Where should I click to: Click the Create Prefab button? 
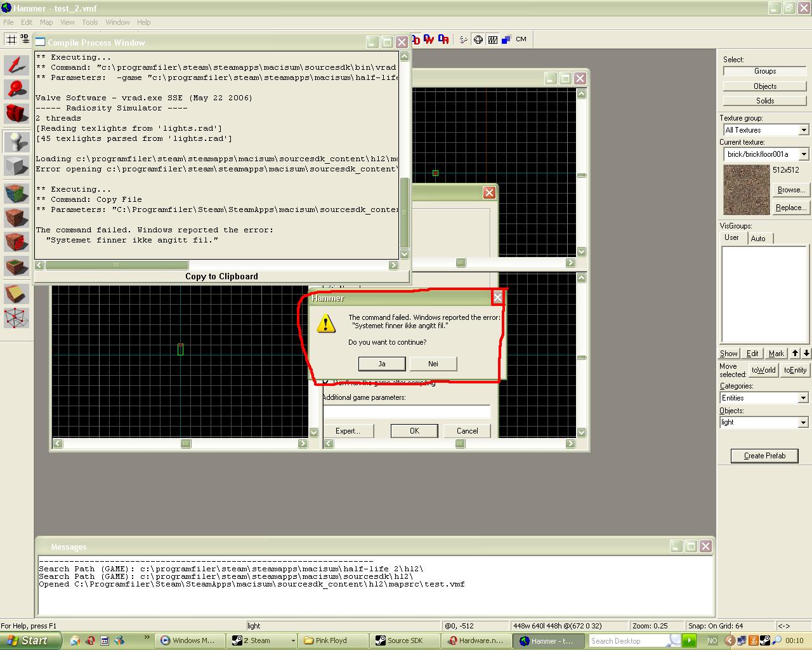(x=764, y=456)
